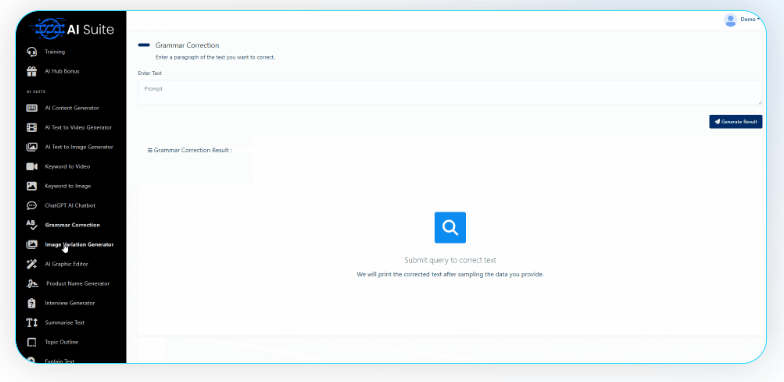Open AI Text to Image Generator
The image size is (784, 382).
click(79, 147)
